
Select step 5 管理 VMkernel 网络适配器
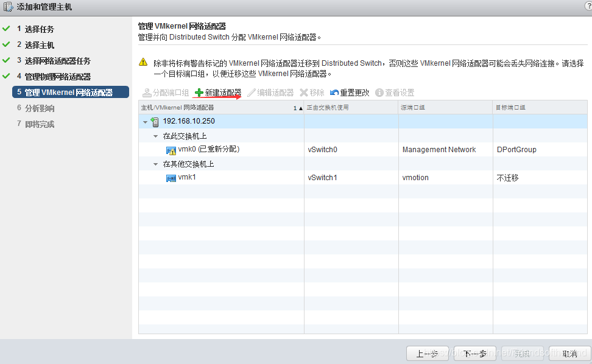(x=71, y=93)
